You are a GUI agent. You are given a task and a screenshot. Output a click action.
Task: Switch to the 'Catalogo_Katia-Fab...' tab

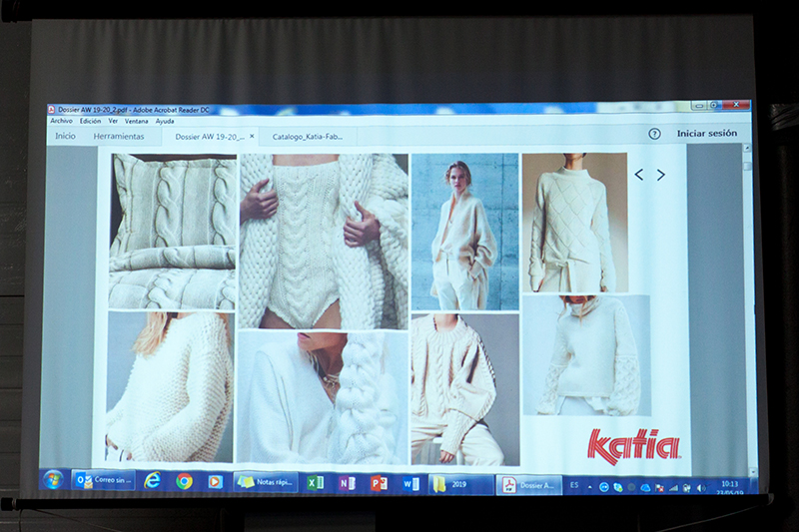click(308, 137)
